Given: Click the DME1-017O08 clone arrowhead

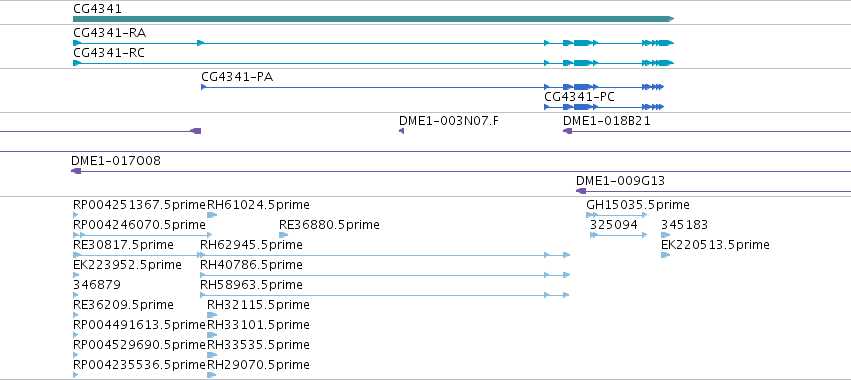Looking at the screenshot, I should tap(76, 171).
